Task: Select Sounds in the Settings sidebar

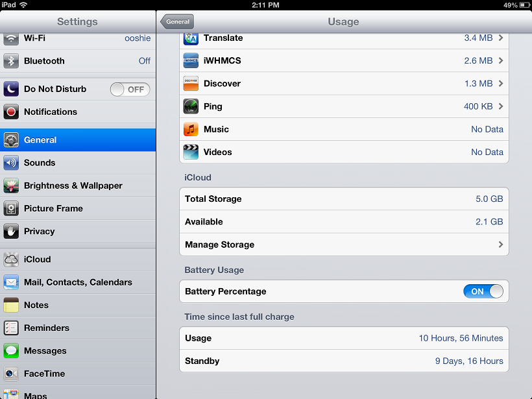Action: pos(78,163)
